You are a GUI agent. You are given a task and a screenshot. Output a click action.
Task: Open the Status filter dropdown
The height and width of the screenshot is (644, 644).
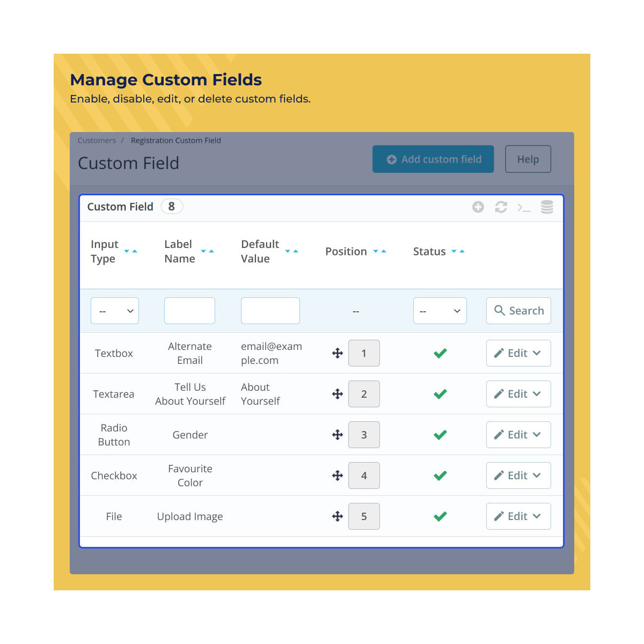(440, 311)
